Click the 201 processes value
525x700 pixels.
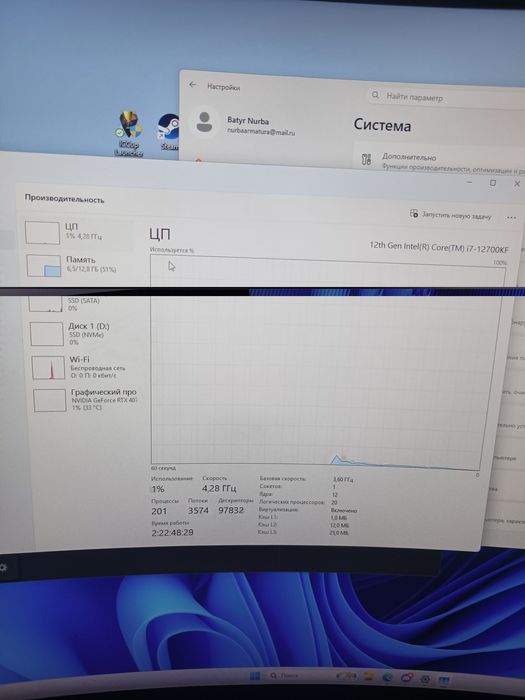(x=159, y=511)
